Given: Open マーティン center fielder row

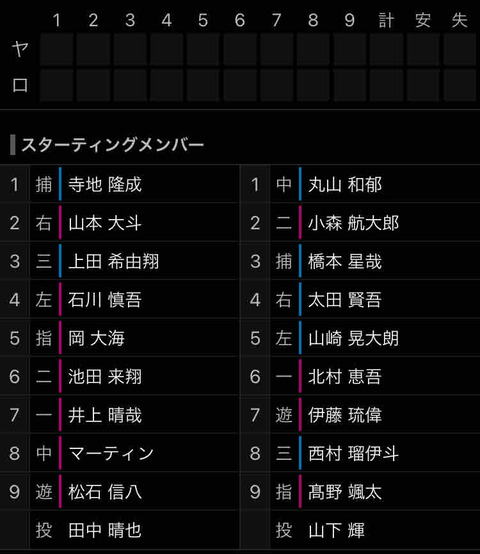Looking at the screenshot, I should [120, 453].
